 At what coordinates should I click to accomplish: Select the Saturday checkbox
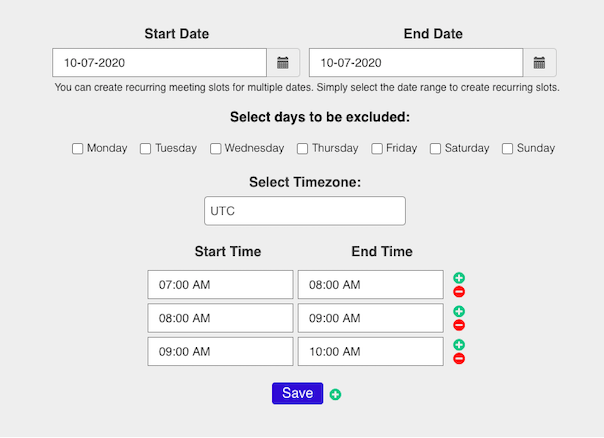(435, 148)
